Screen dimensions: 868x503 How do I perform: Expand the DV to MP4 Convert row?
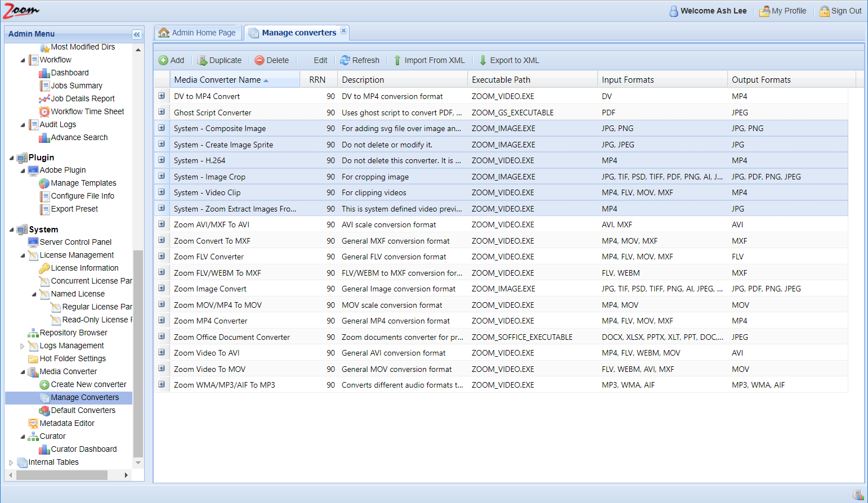[162, 96]
